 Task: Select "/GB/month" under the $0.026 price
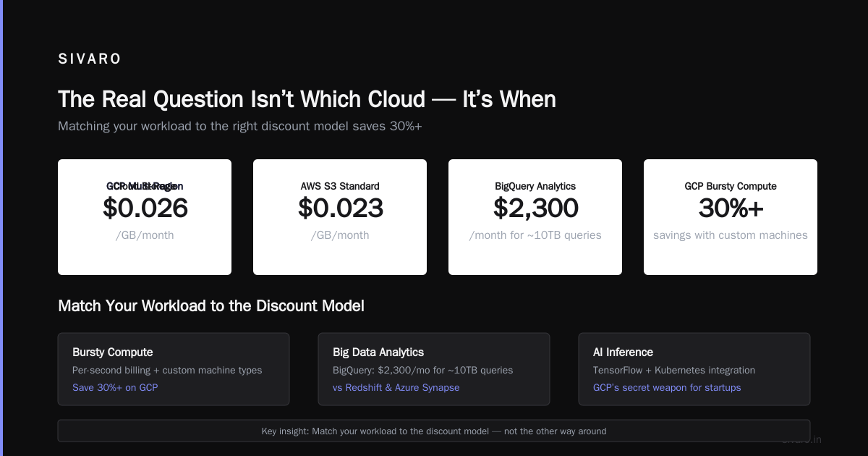point(145,235)
